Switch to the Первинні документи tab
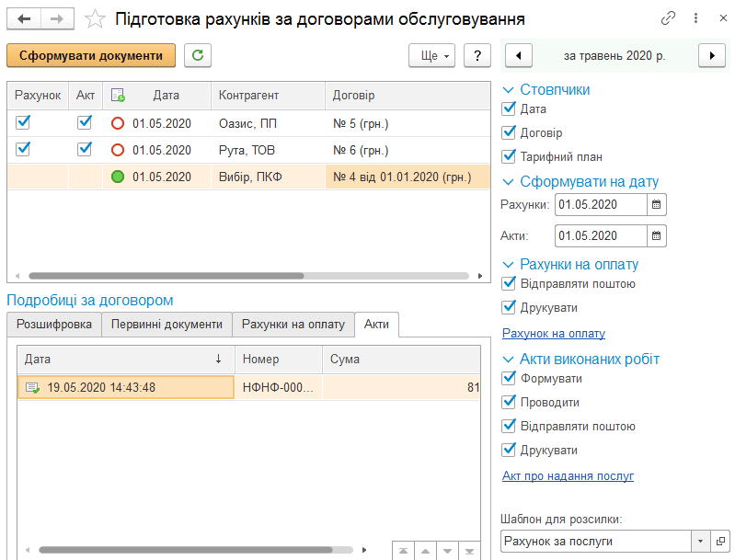735x560 pixels. (167, 325)
